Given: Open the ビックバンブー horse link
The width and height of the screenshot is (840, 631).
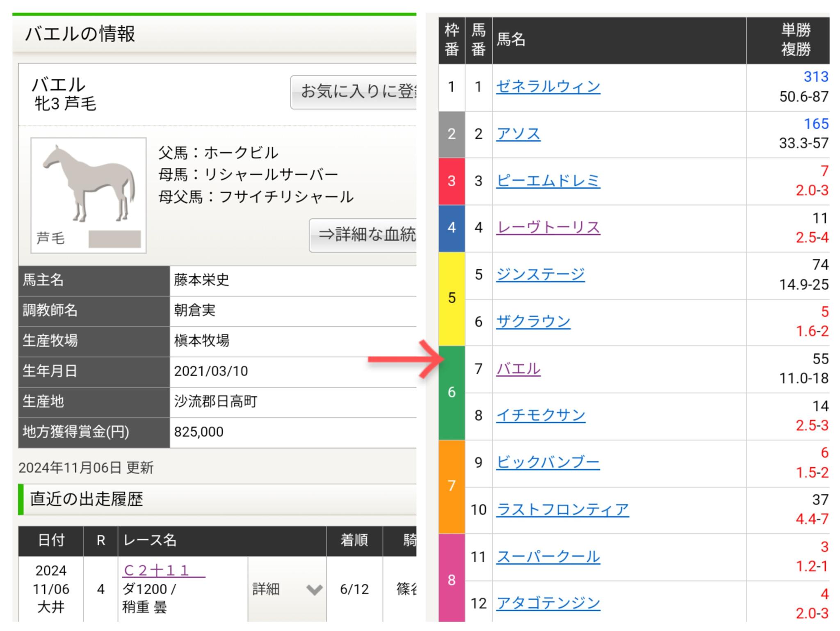Looking at the screenshot, I should coord(548,463).
